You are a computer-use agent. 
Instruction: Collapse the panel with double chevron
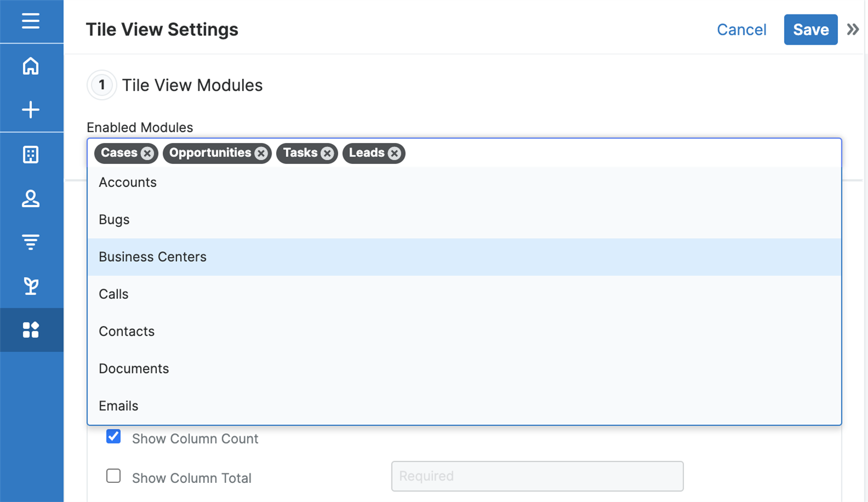(x=852, y=30)
